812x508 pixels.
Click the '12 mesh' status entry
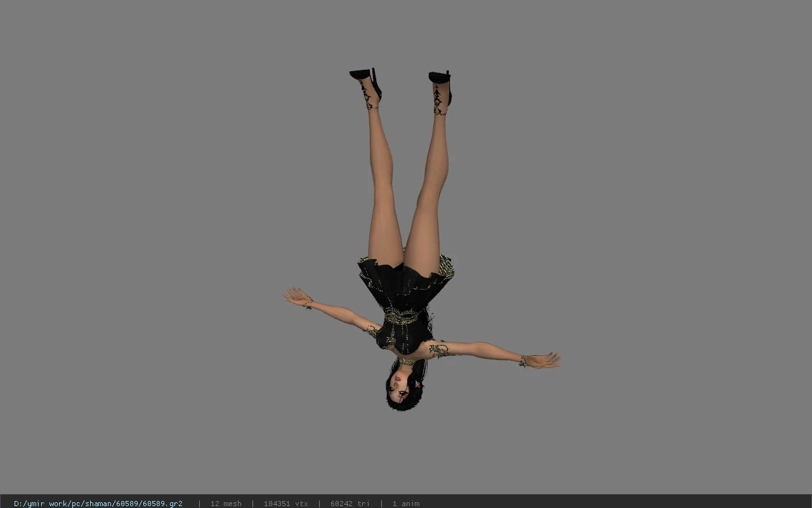(226, 504)
